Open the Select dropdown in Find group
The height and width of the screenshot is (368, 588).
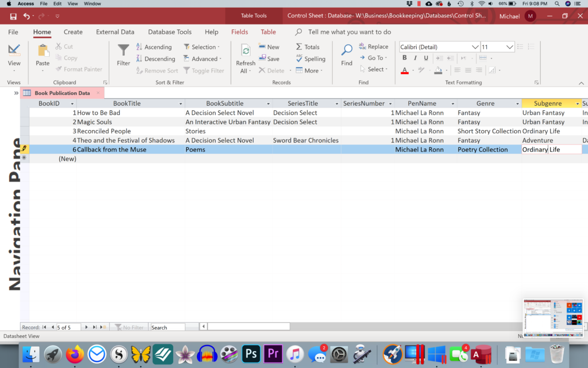pos(373,69)
